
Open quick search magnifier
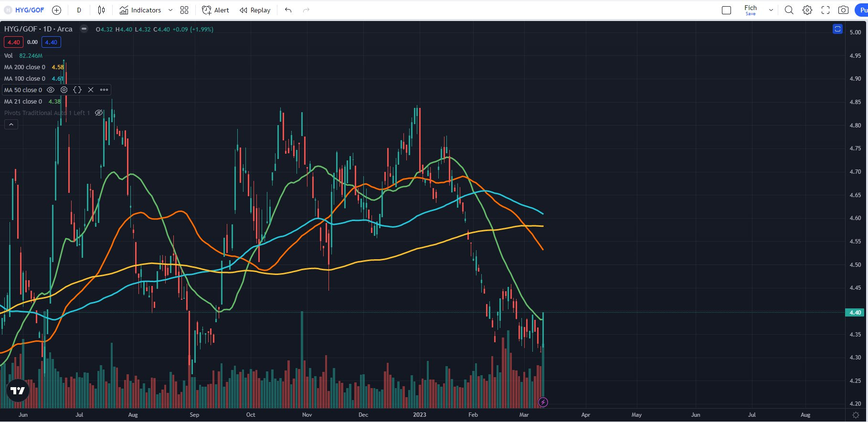click(x=789, y=10)
